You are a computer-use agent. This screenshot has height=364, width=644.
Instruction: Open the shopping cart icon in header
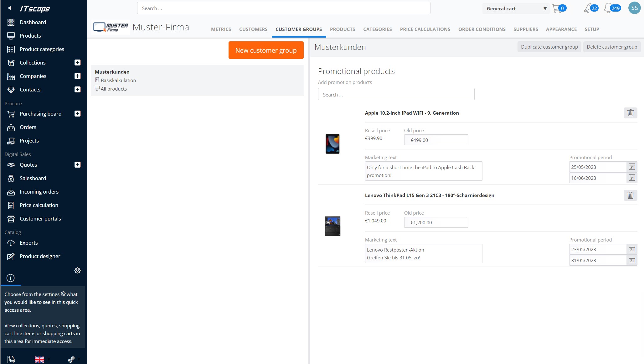click(556, 8)
